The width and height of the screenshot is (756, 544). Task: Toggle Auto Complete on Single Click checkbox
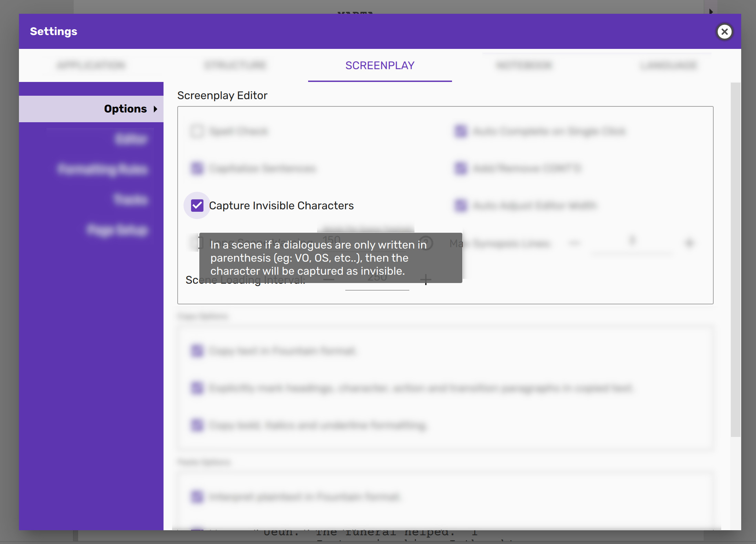[461, 131]
